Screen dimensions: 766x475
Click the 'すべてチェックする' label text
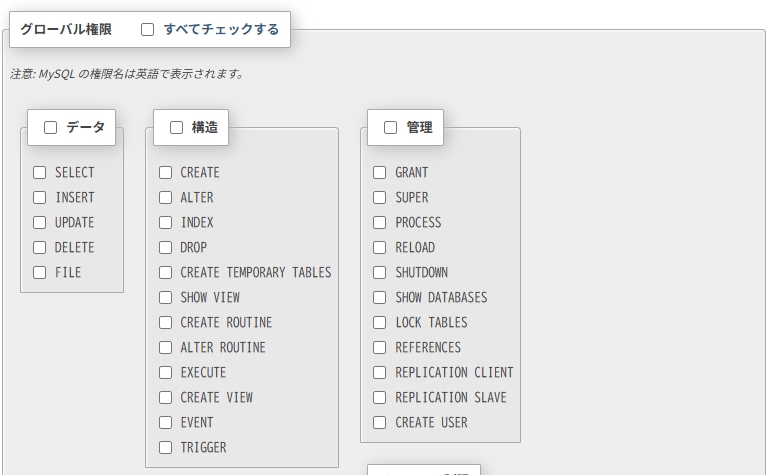(221, 30)
